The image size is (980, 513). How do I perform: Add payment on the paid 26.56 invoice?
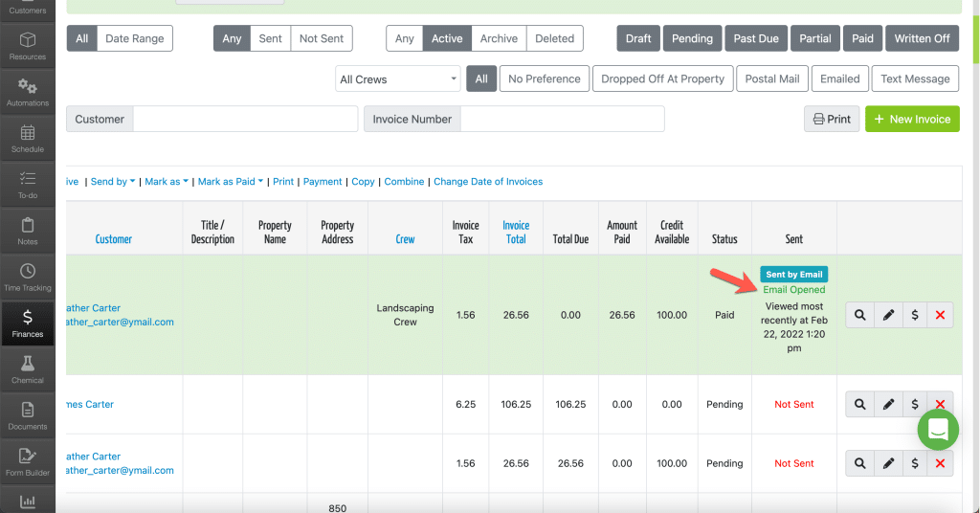(914, 315)
